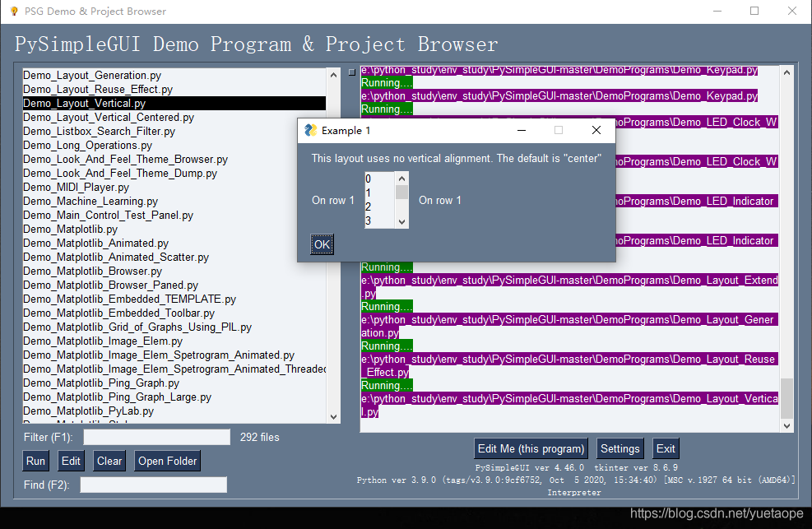The image size is (812, 529).
Task: Select Demo_Layout_Vertical.py highlighted entry
Action: pyautogui.click(x=174, y=104)
